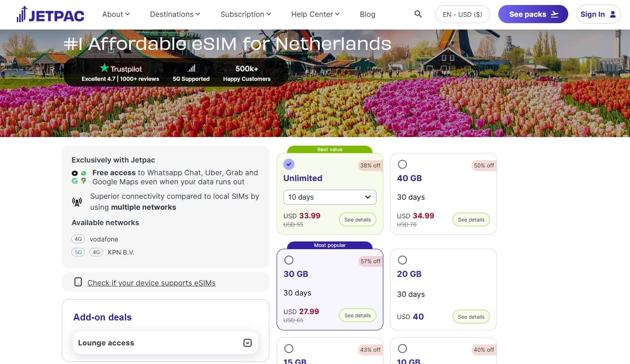Viewport: 630px width, 364px height.
Task: Select the 40 GB plan radio button
Action: (x=402, y=164)
